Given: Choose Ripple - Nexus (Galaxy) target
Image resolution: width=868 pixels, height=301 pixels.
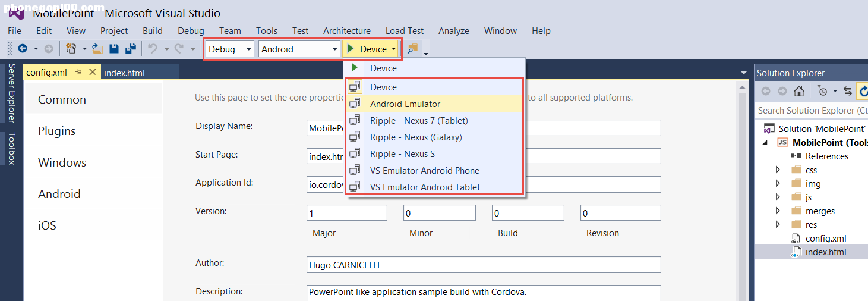Looking at the screenshot, I should [434, 137].
